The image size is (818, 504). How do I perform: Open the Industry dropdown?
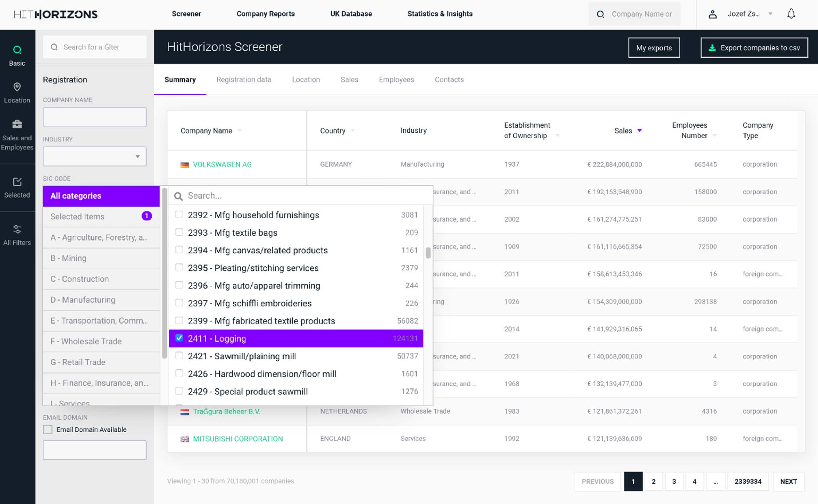(x=95, y=156)
